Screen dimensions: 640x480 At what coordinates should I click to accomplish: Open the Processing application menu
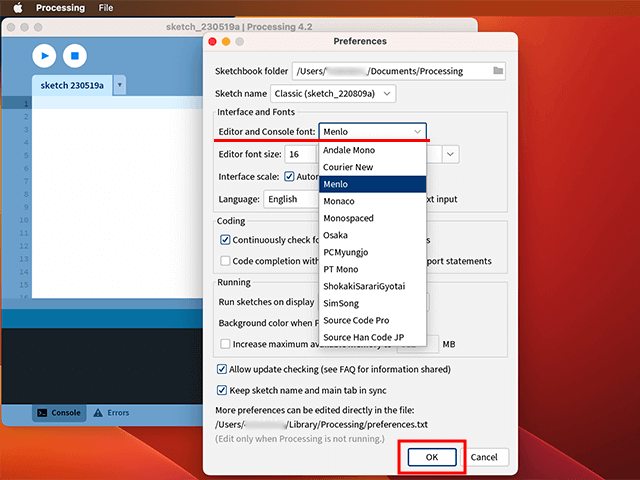coord(60,8)
